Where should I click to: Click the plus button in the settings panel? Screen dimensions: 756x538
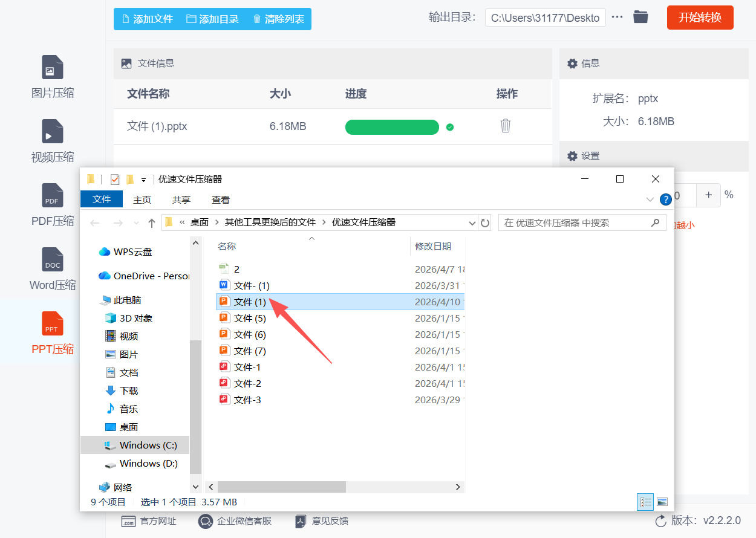point(708,195)
